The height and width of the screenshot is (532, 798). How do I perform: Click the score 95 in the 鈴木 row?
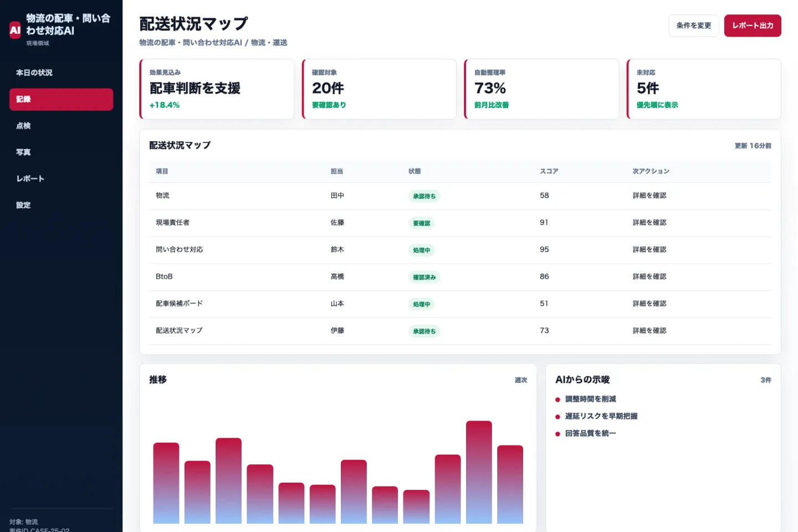point(544,249)
